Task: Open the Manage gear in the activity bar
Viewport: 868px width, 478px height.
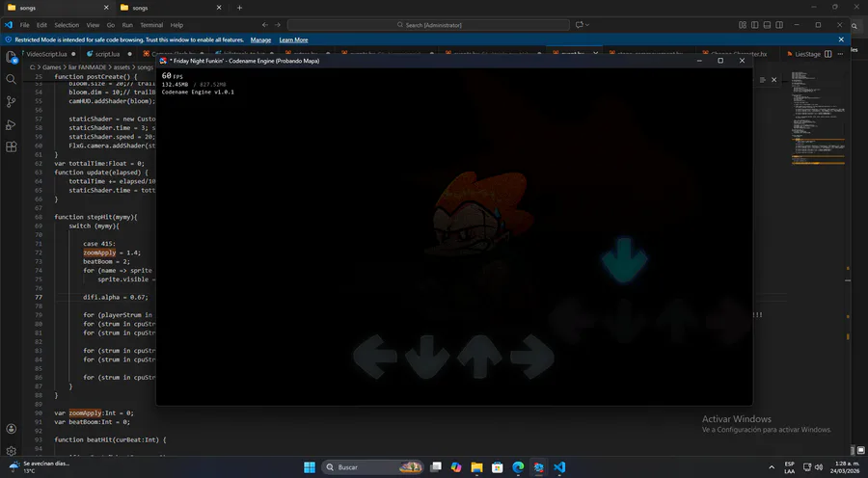Action: 11,451
